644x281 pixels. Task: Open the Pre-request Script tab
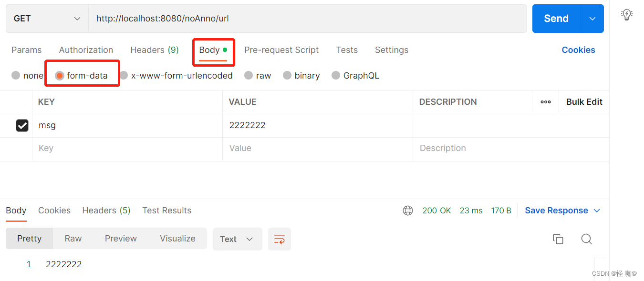(281, 50)
